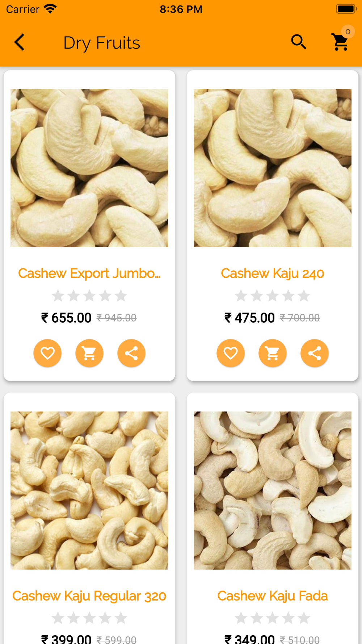The height and width of the screenshot is (644, 362).
Task: Open Cashew Kaju Regular 320 title
Action: click(x=89, y=596)
